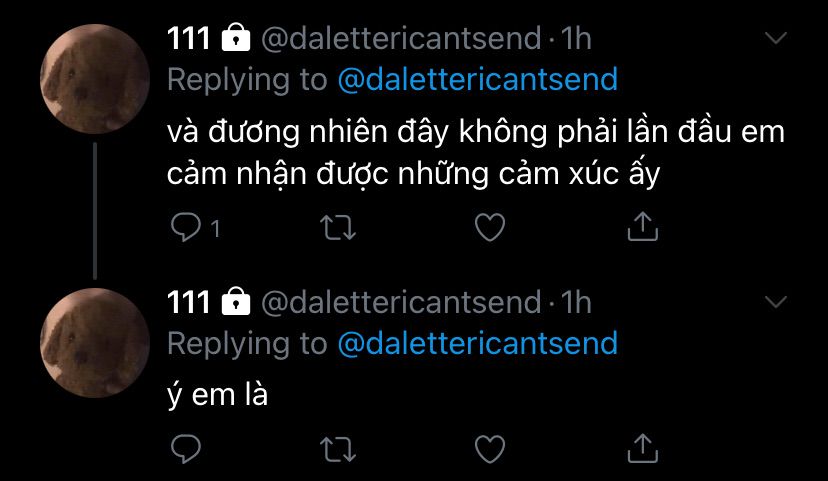Open the tweet text 'ý em là'
Screen dimensions: 828x481
click(218, 395)
